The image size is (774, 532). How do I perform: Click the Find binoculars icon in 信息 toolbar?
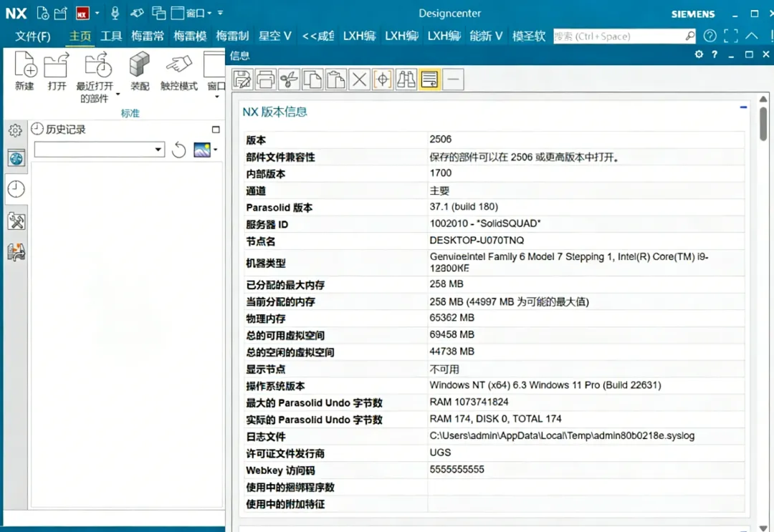coord(406,79)
